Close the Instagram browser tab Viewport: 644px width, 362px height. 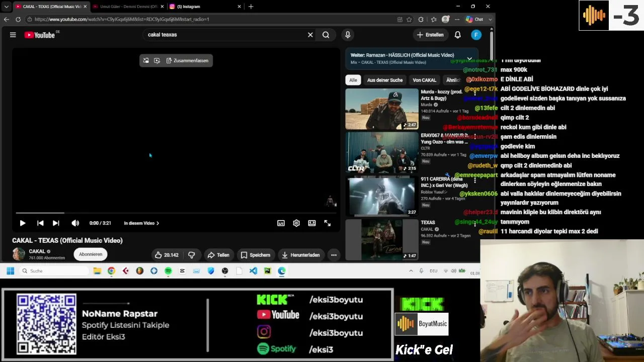click(238, 7)
